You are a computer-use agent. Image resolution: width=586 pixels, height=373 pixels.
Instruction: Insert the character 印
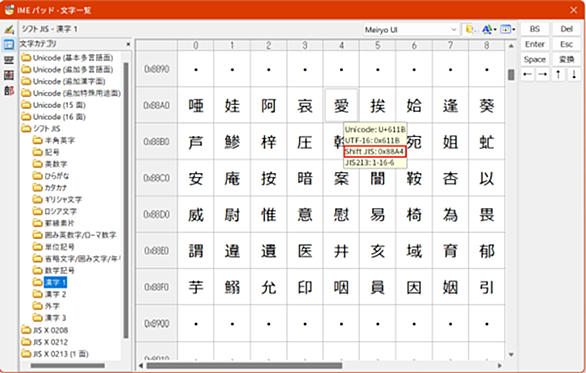pos(305,287)
